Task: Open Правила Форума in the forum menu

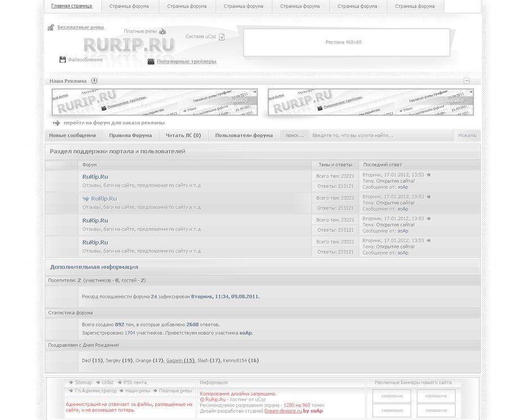Action: click(131, 136)
